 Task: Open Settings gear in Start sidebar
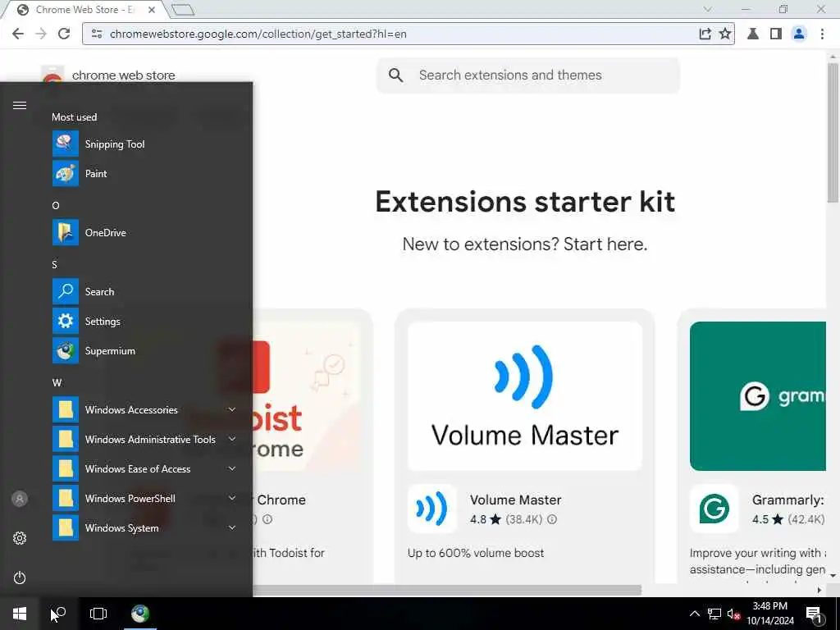coord(20,538)
